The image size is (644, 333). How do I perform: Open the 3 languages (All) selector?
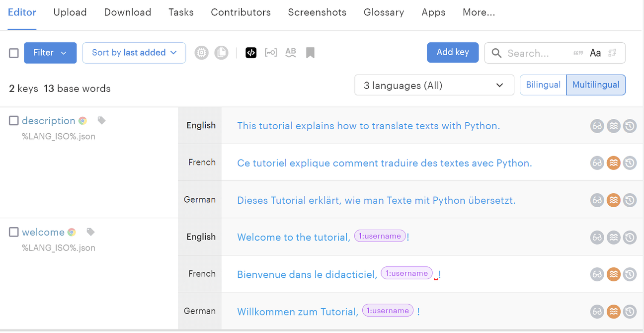(434, 85)
